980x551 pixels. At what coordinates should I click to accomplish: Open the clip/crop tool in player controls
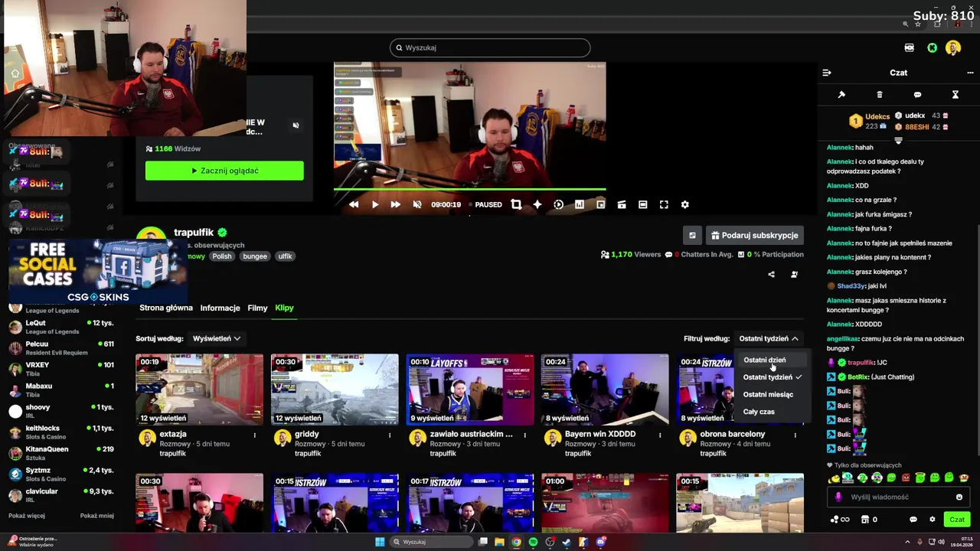click(x=516, y=204)
